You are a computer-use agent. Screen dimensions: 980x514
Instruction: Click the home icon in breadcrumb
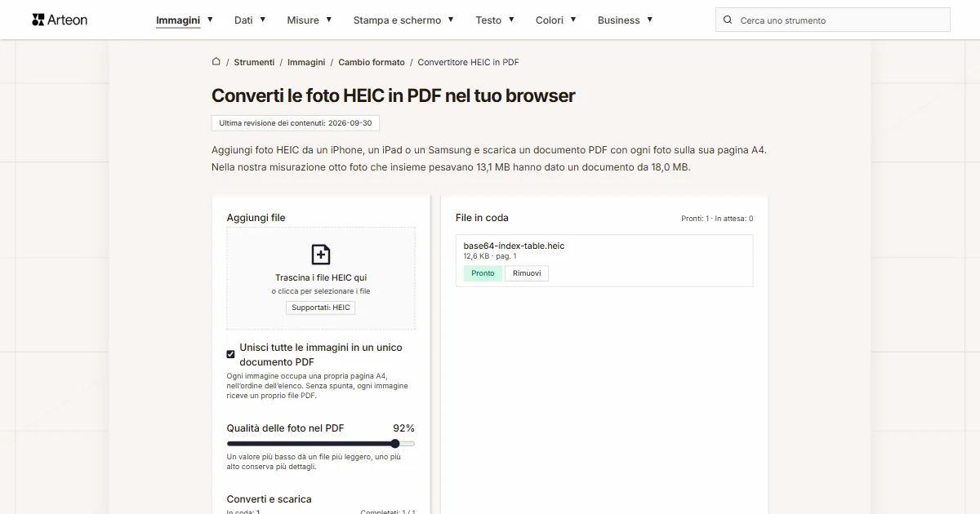pos(216,62)
